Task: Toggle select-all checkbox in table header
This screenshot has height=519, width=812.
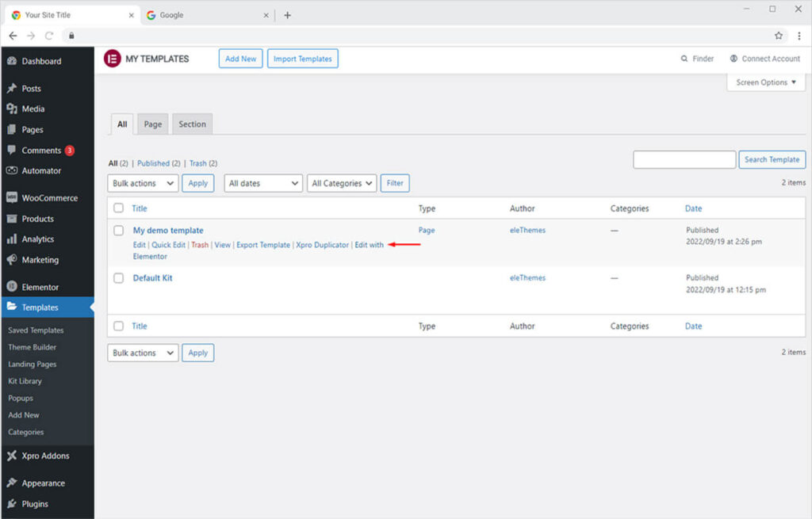Action: point(118,208)
